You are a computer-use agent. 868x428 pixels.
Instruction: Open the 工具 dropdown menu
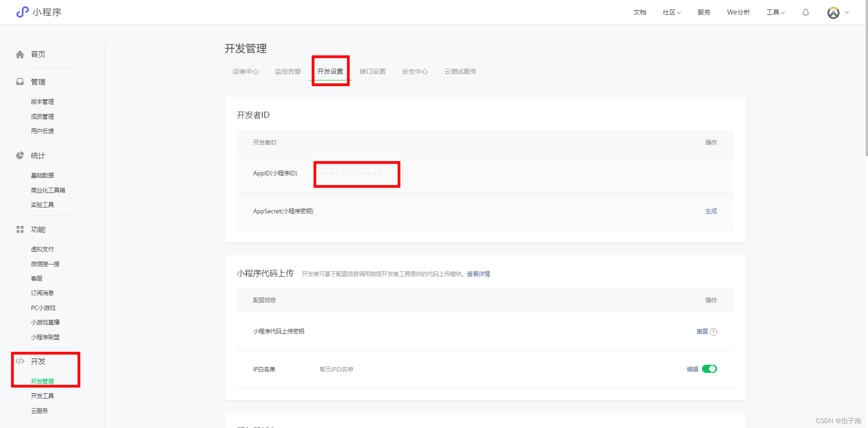point(775,12)
